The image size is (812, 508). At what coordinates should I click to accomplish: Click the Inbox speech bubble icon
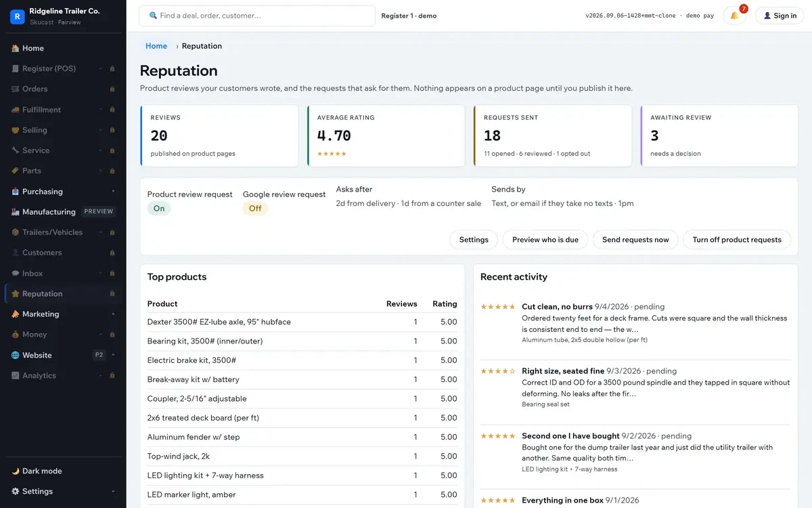[x=15, y=273]
